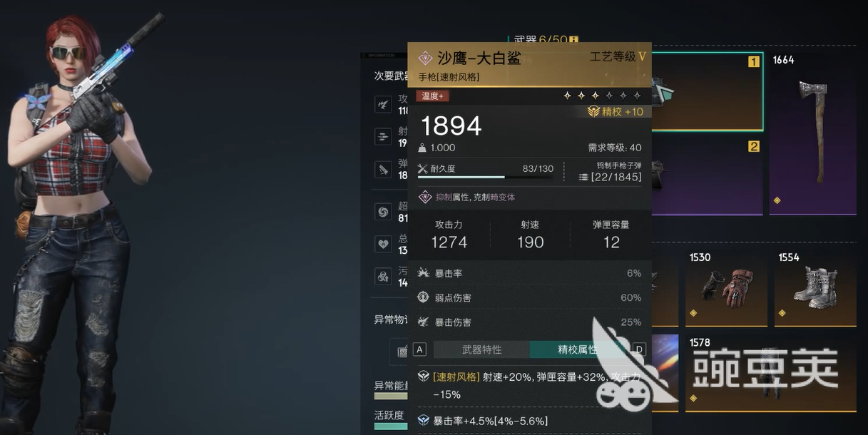Click the 暴击率 crit rate icon
This screenshot has height=435, width=868.
tap(424, 273)
